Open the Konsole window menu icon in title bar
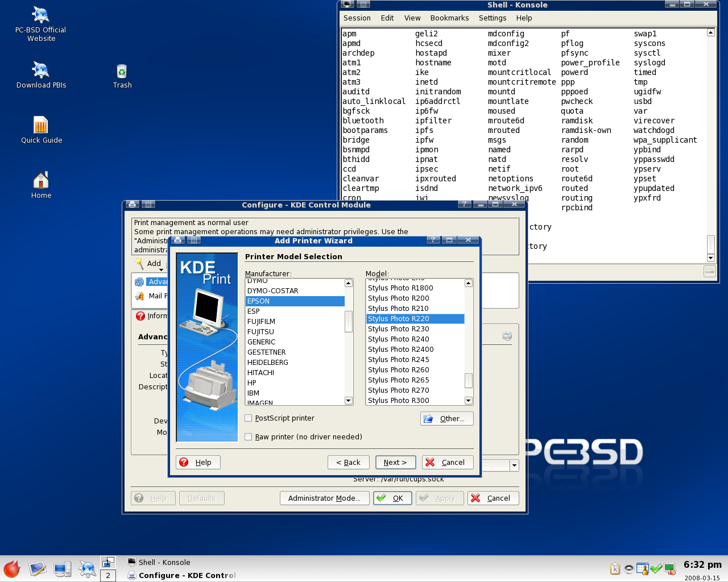 click(348, 5)
